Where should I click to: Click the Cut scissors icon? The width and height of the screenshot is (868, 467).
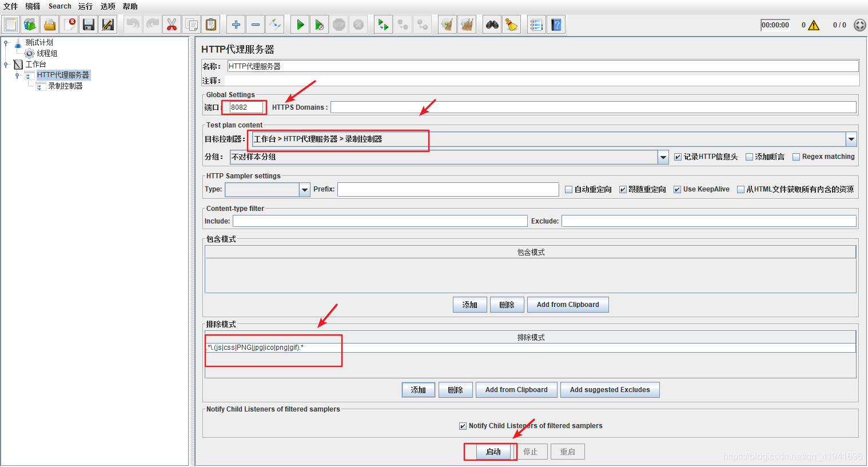172,25
